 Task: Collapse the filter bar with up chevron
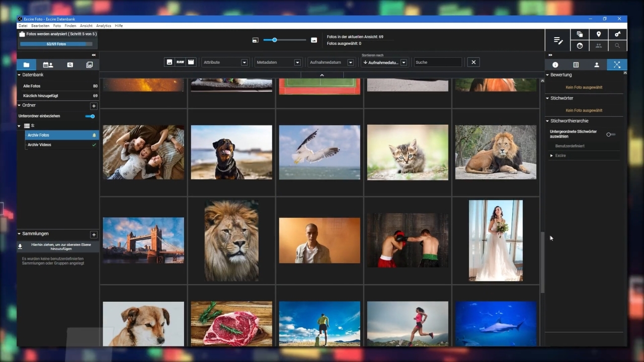click(322, 75)
